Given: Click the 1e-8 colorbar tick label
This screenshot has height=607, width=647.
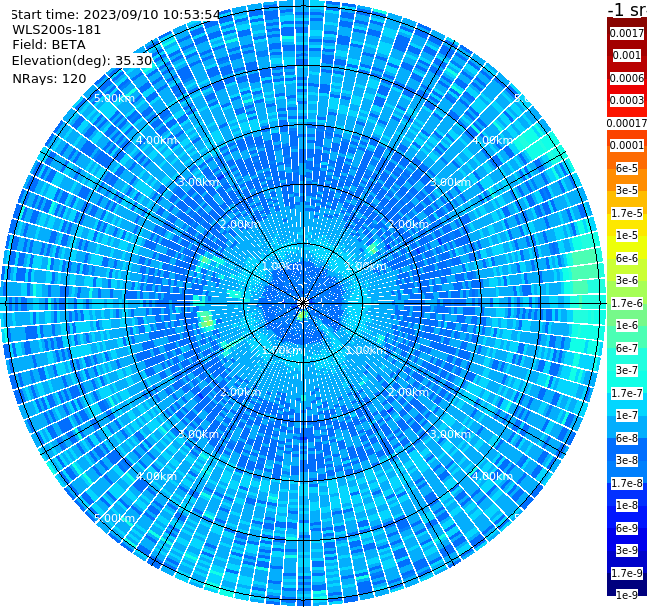Looking at the screenshot, I should pos(627,505).
